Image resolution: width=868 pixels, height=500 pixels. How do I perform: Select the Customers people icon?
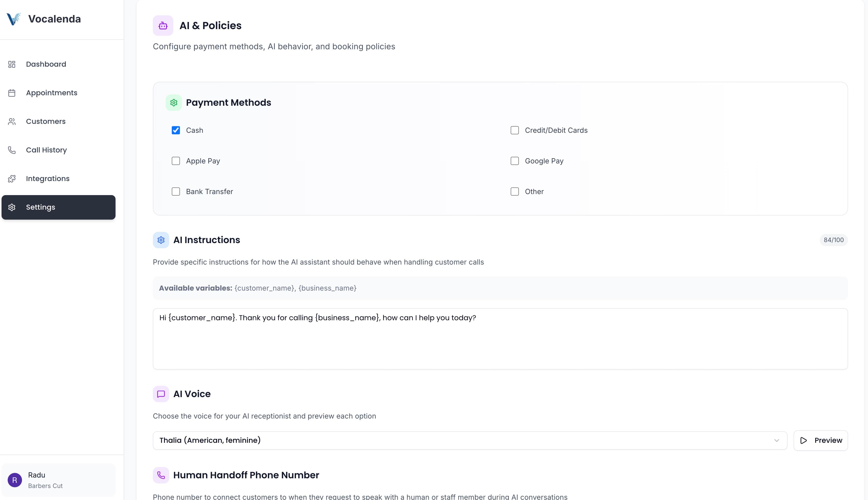pos(12,121)
